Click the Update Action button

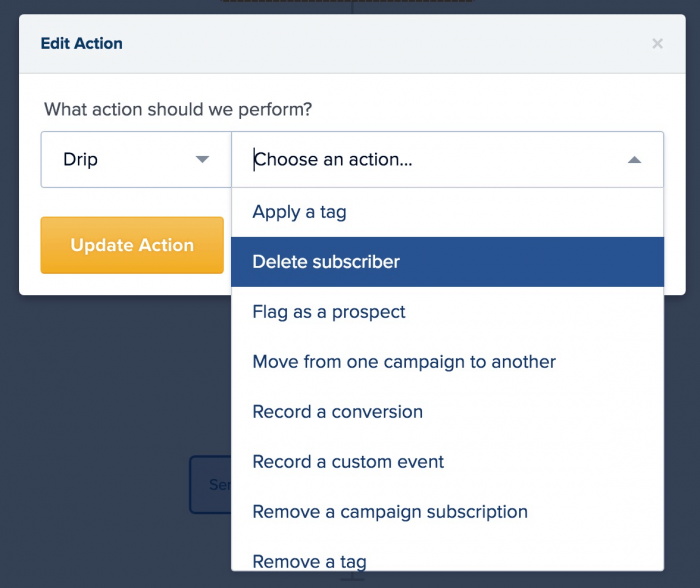tap(132, 245)
